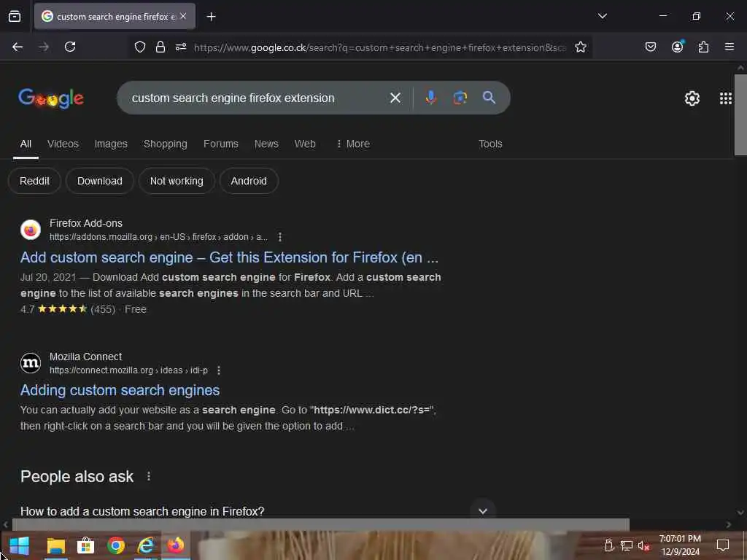Close the custom search engine tab
747x560 pixels.
[x=183, y=16]
